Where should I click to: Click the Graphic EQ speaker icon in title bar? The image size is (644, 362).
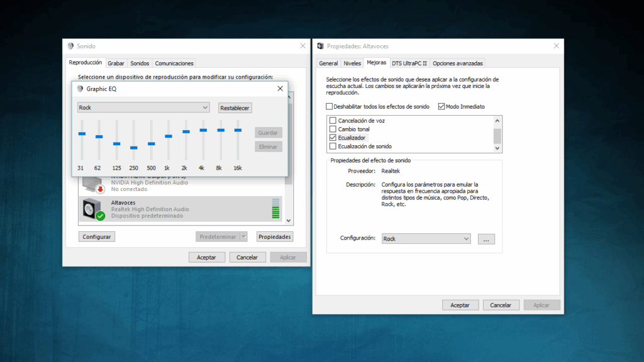[79, 88]
